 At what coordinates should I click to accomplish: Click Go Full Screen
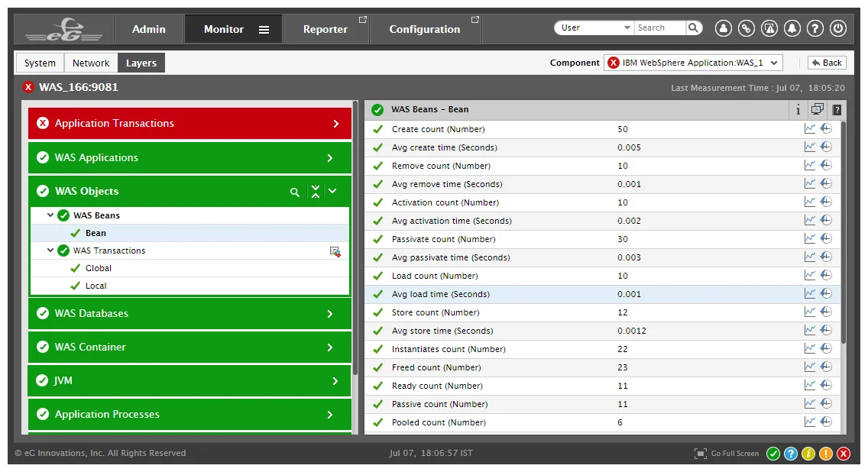727,454
